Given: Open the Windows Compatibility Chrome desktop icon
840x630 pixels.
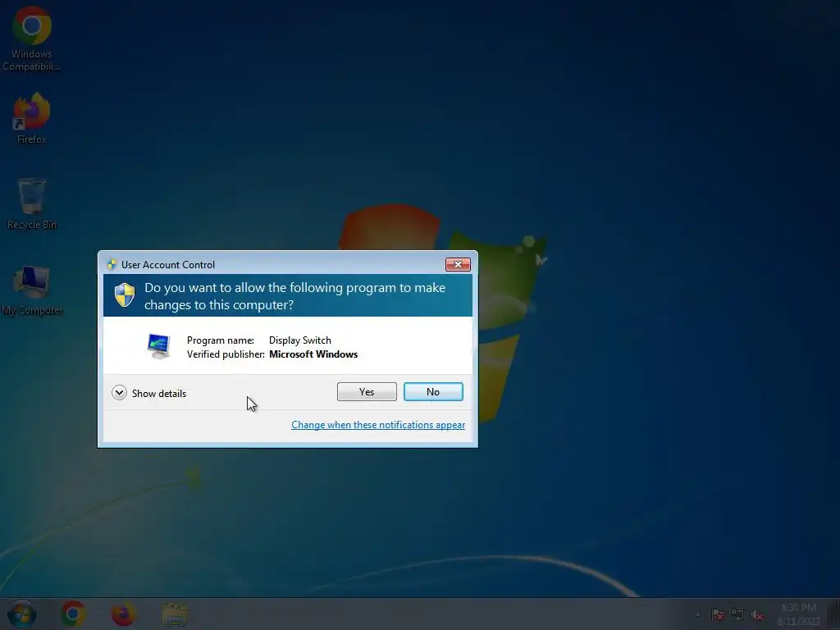Looking at the screenshot, I should [x=32, y=39].
